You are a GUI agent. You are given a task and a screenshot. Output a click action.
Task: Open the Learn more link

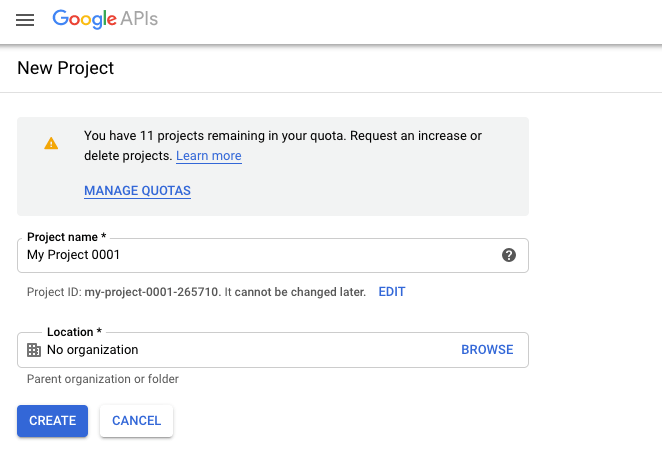tap(208, 156)
